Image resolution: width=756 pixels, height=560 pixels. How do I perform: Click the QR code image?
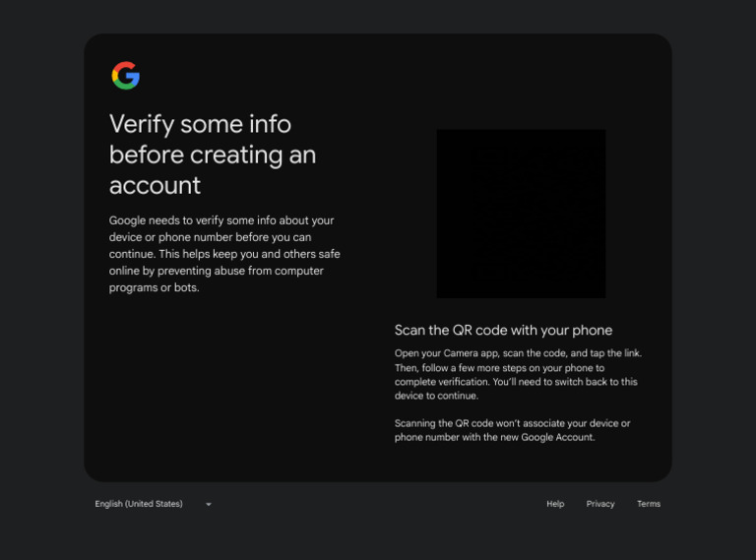point(521,214)
